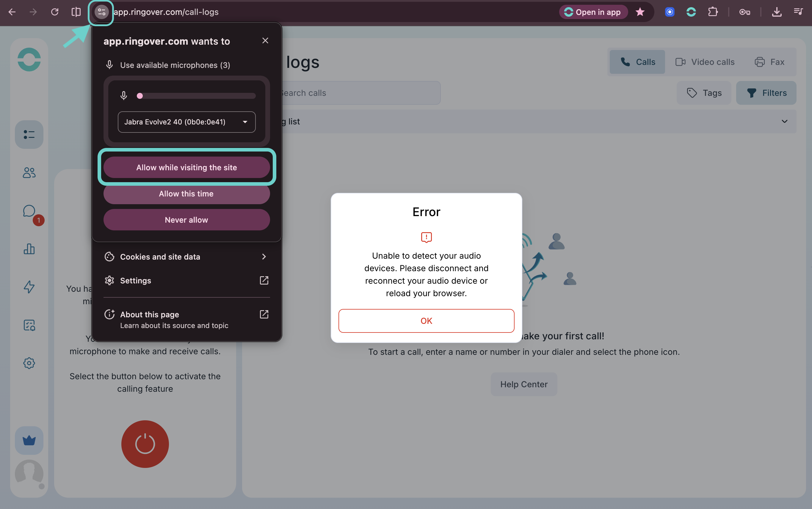Image resolution: width=812 pixels, height=509 pixels.
Task: Open the browser extensions puzzle icon
Action: 713,12
